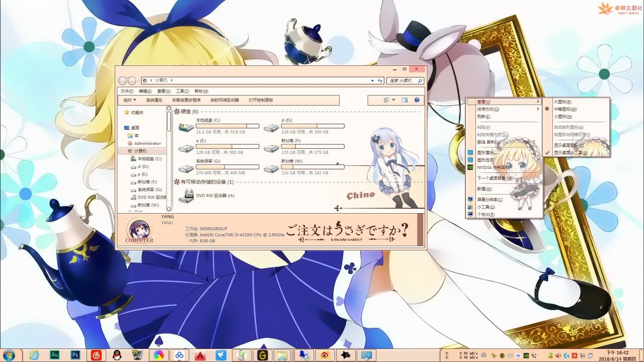Open the Adobe Audition taskbar icon
Screen dimensions: 644x362
pyautogui.click(x=56, y=355)
